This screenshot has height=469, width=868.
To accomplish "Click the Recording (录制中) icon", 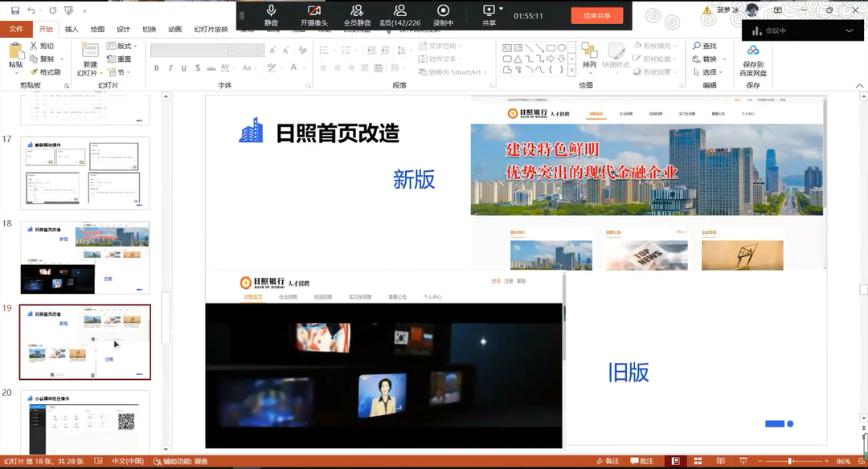I will coord(443,15).
